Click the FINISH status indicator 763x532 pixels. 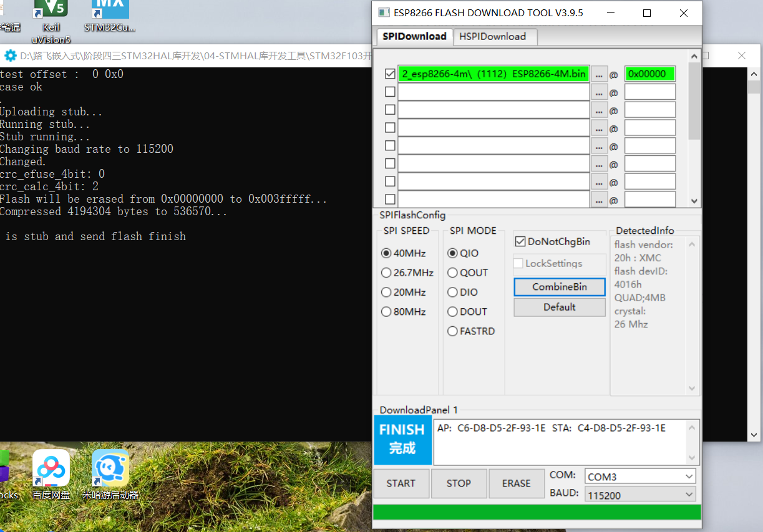pyautogui.click(x=402, y=440)
